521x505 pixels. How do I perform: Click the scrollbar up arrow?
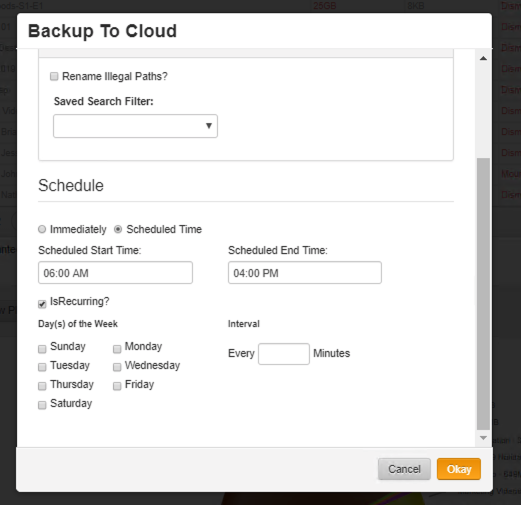(x=483, y=58)
